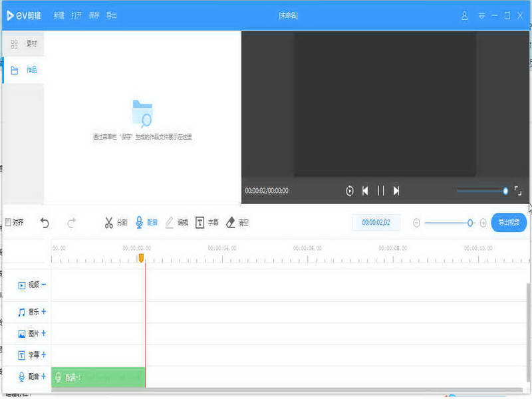The height and width of the screenshot is (399, 532).
Task: Click the 配音 track microphone icon
Action: pyautogui.click(x=22, y=376)
